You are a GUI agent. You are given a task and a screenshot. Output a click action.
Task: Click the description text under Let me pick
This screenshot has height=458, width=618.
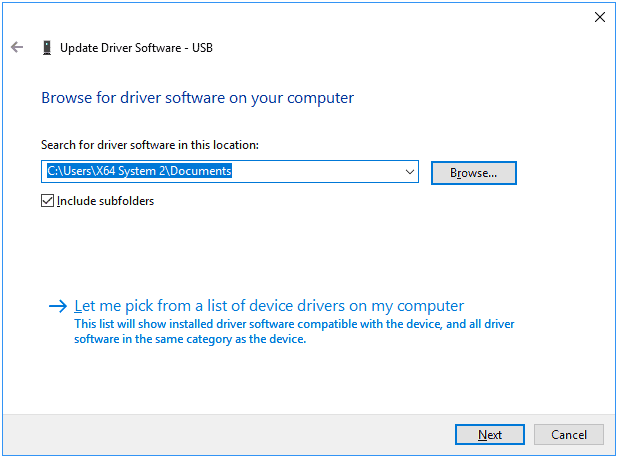click(294, 332)
